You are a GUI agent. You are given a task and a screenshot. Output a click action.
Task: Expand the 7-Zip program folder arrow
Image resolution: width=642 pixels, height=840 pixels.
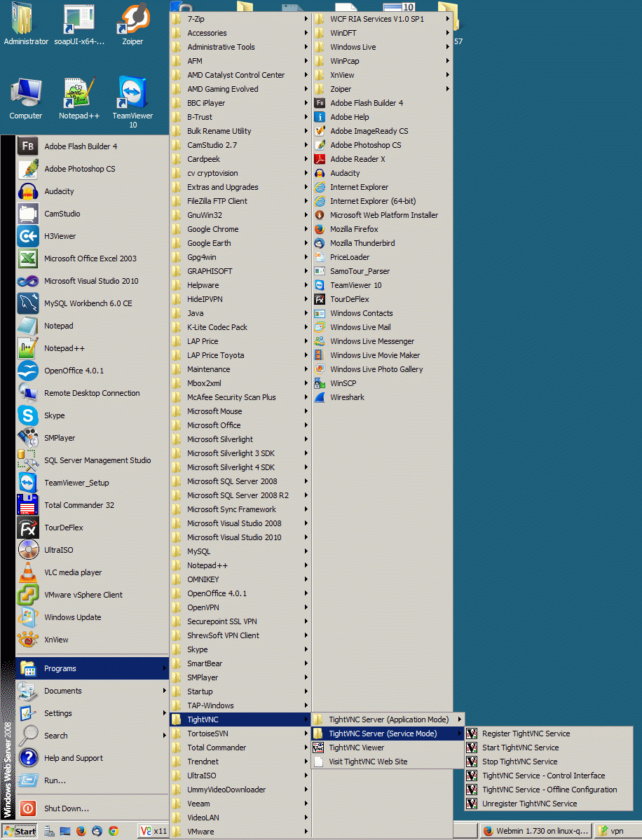coord(306,19)
